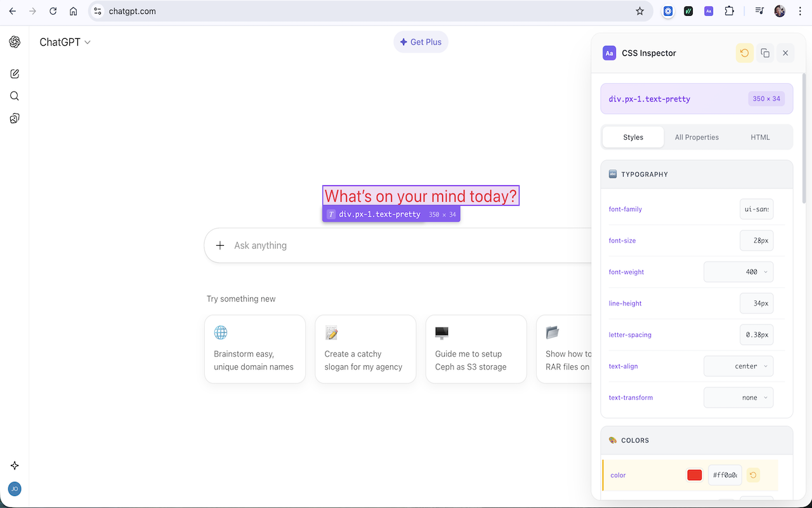Select the Brainstorm easy domain names card
Viewport: 812px width, 508px height.
pos(255,349)
